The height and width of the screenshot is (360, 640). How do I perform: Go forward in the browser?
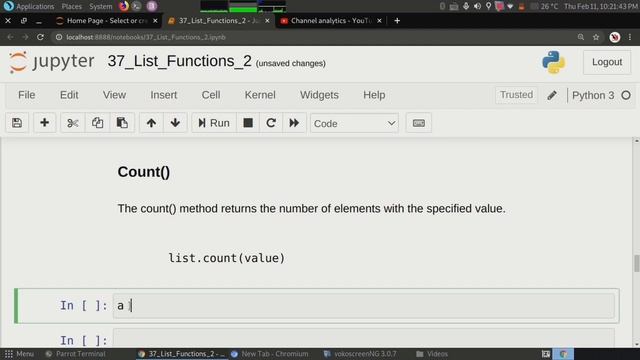tap(25, 37)
